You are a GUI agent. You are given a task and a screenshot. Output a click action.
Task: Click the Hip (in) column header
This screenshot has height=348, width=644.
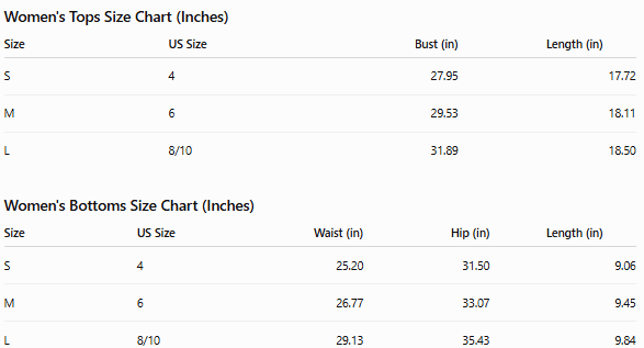[x=470, y=233]
